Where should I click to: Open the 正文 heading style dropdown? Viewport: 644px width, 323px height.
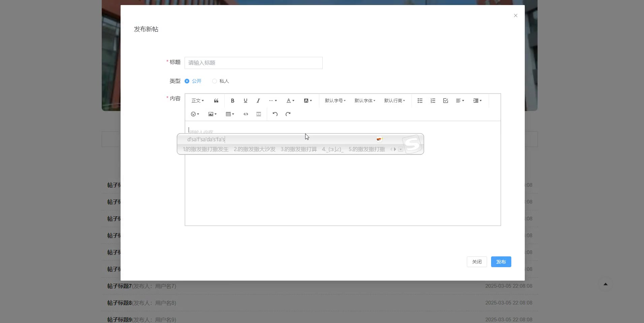coord(198,101)
